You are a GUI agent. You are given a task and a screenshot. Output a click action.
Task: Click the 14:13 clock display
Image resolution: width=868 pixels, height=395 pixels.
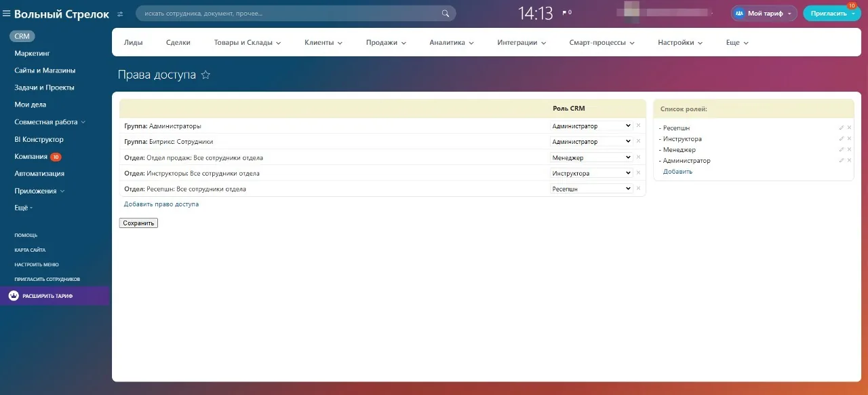[536, 13]
